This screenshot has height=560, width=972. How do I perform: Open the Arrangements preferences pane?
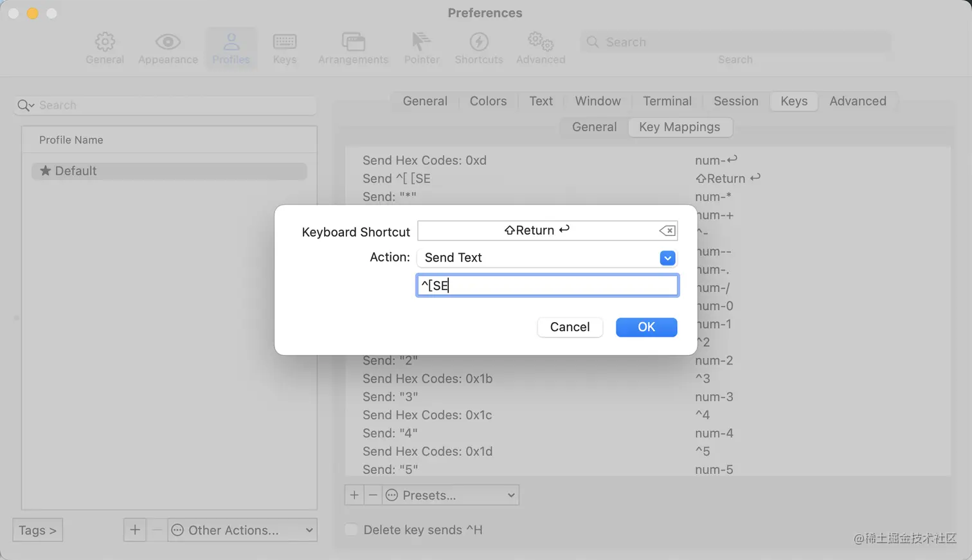pos(353,48)
